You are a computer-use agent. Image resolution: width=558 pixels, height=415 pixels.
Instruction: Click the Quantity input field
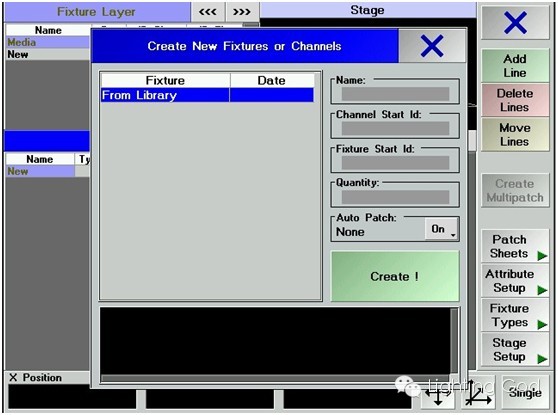click(395, 197)
